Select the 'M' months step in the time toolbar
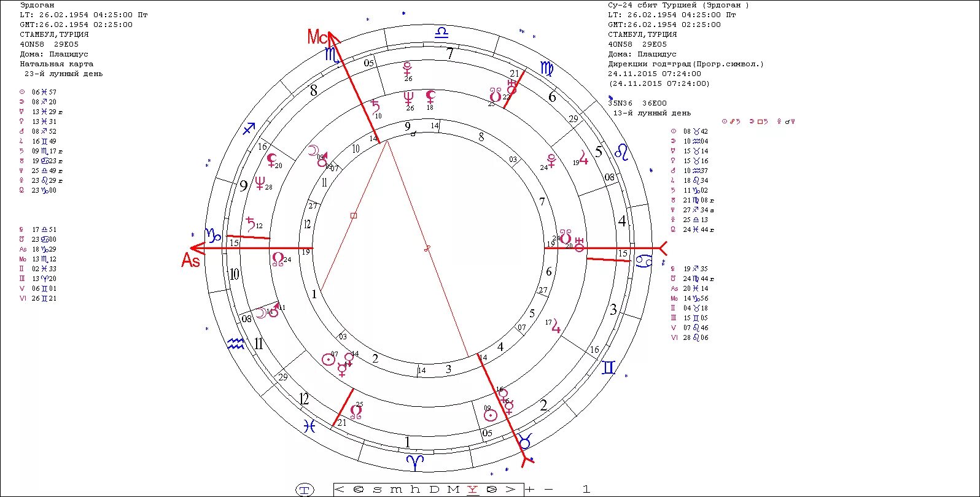Image resolution: width=980 pixels, height=497 pixels. 453,489
